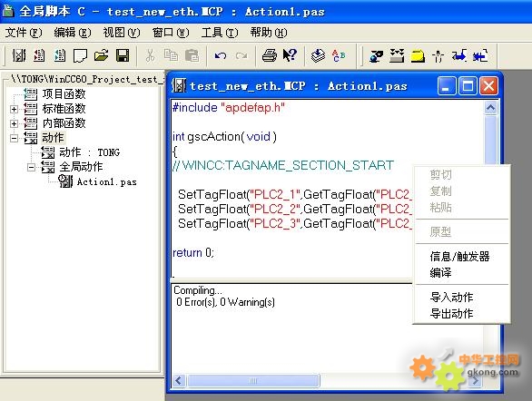The image size is (532, 401).
Task: Select Action1.pas in the tree
Action: (x=106, y=182)
